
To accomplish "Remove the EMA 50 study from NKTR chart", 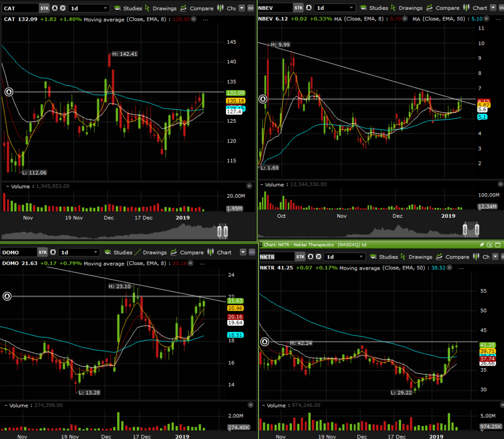I will coord(450,268).
